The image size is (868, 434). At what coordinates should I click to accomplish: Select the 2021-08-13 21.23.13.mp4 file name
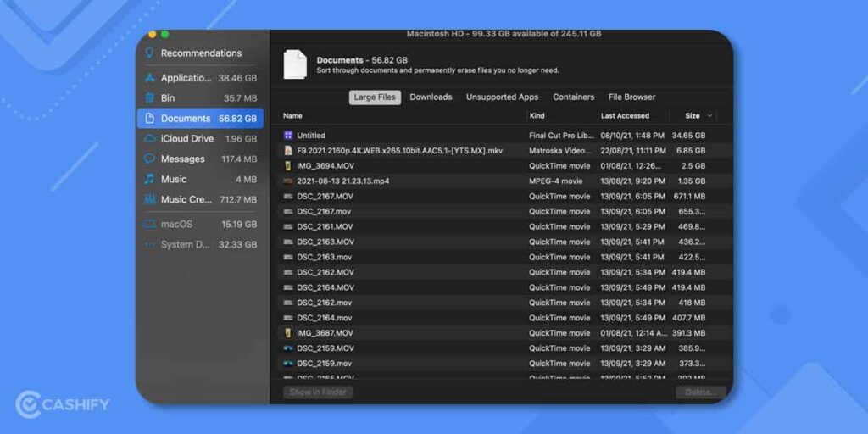pos(342,181)
